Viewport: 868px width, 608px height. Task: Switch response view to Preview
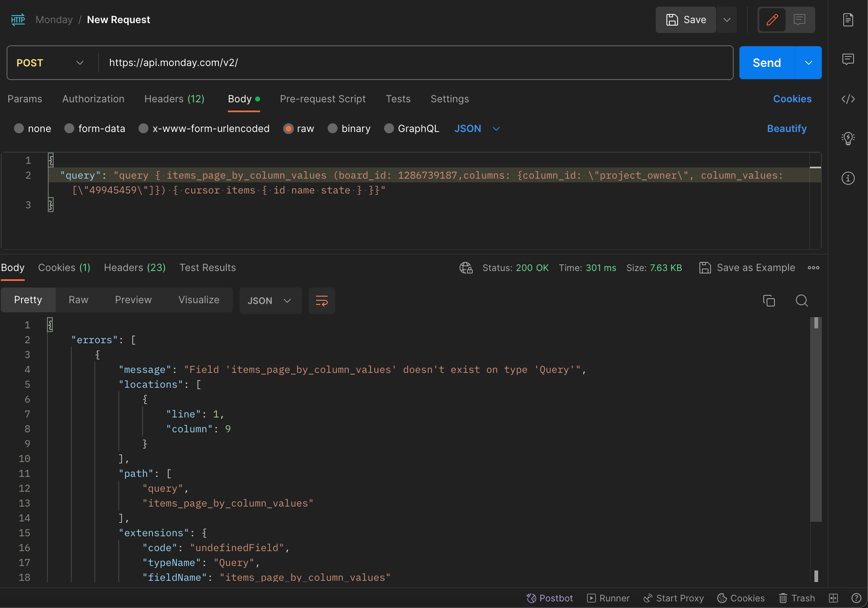133,300
